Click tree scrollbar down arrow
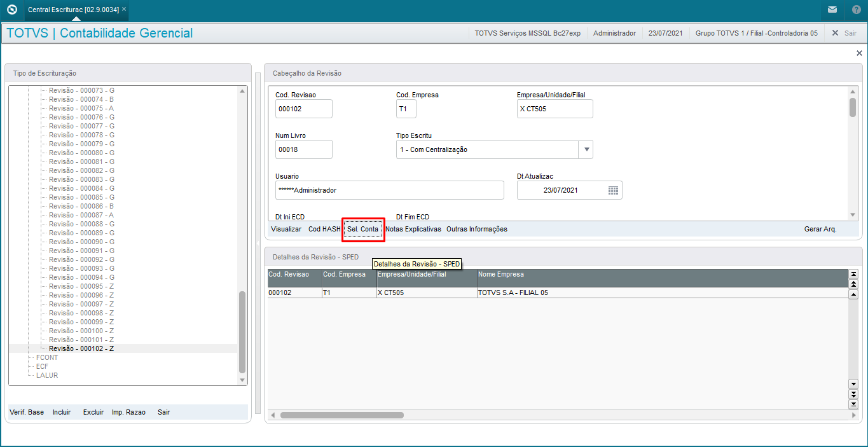Image resolution: width=868 pixels, height=447 pixels. [242, 380]
